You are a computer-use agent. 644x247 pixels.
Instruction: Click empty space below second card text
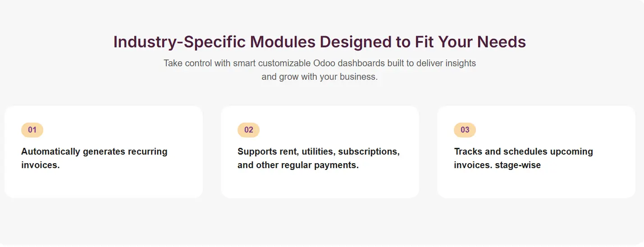pos(320,185)
